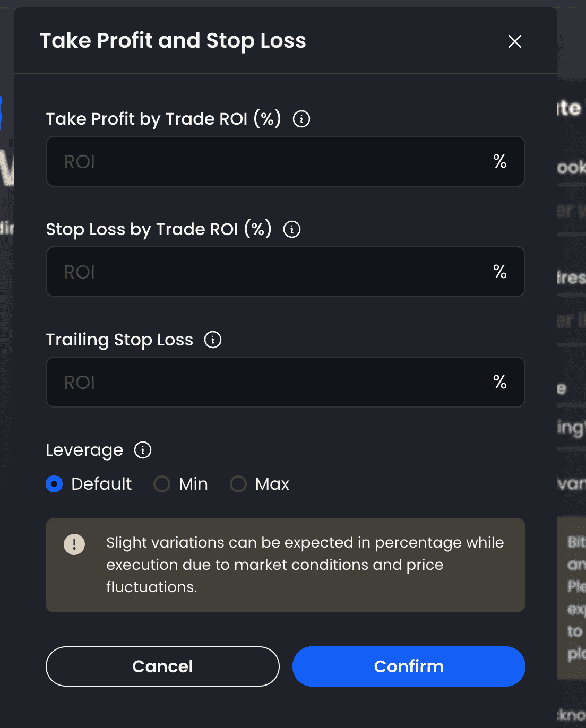This screenshot has width=586, height=728.
Task: Click the percent symbol in Trailing Stop Loss field
Action: click(499, 382)
